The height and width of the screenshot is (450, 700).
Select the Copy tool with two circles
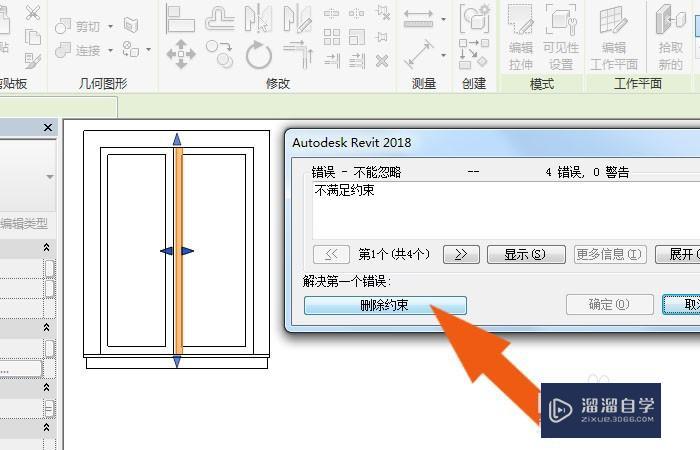click(219, 54)
